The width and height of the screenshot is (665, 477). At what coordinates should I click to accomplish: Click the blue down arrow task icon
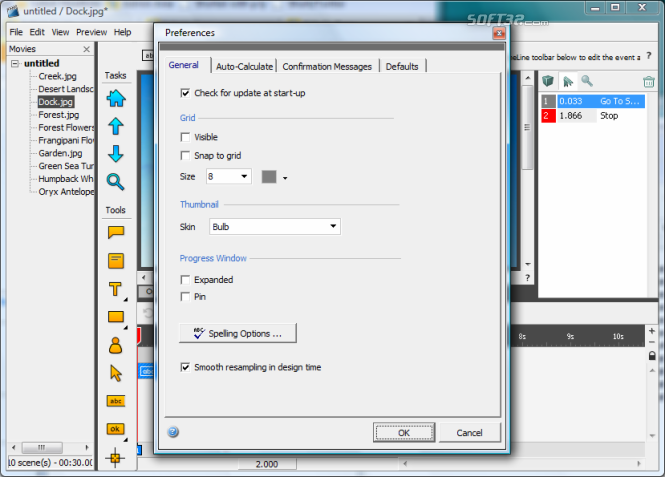(x=116, y=154)
